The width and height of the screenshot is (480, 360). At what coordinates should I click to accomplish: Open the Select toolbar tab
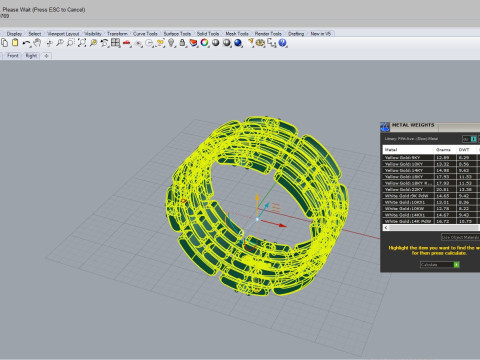point(35,34)
